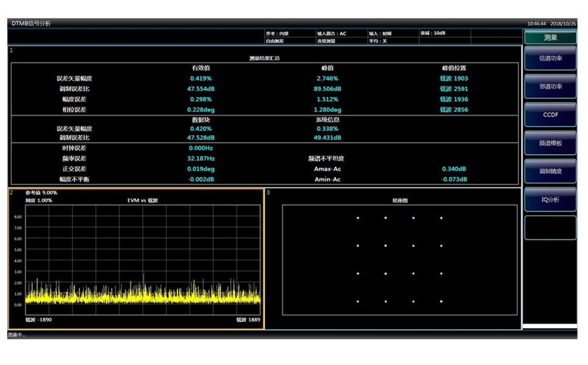Open the 频谱模板 spectrum mask measurement

pos(550,143)
